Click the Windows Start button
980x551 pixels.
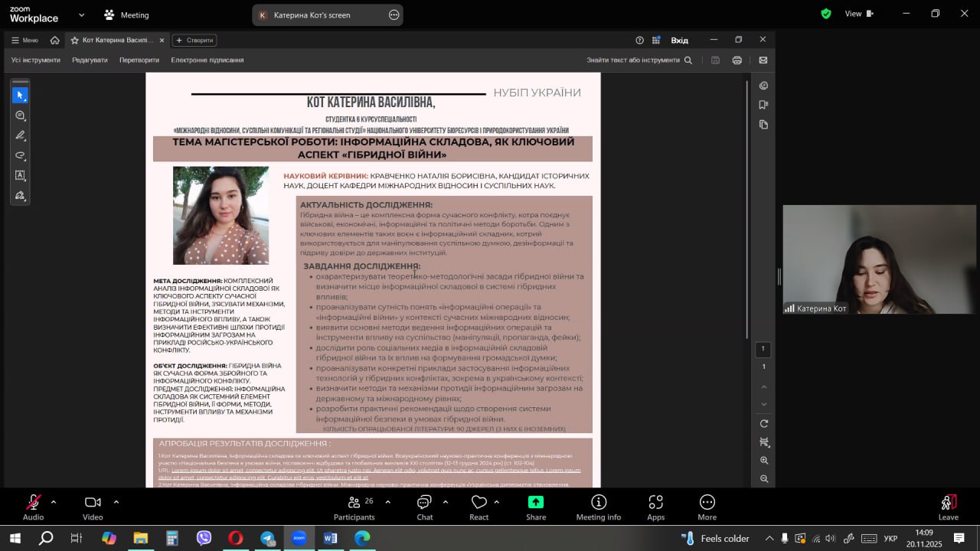click(x=15, y=538)
